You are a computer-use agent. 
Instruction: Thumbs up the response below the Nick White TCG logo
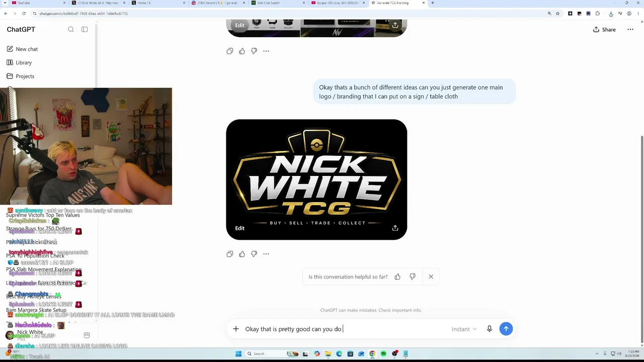pos(242,254)
